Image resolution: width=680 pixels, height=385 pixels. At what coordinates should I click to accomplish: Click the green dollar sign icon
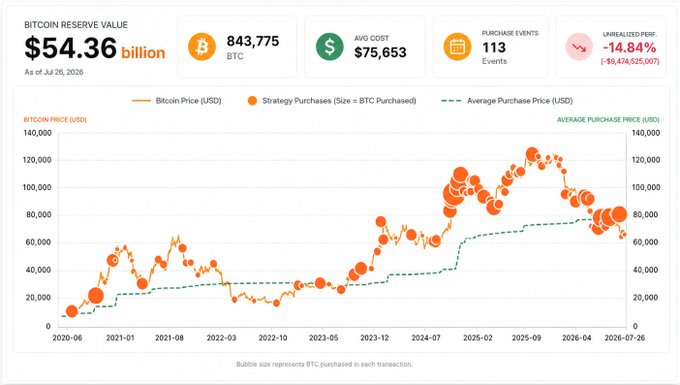point(330,46)
